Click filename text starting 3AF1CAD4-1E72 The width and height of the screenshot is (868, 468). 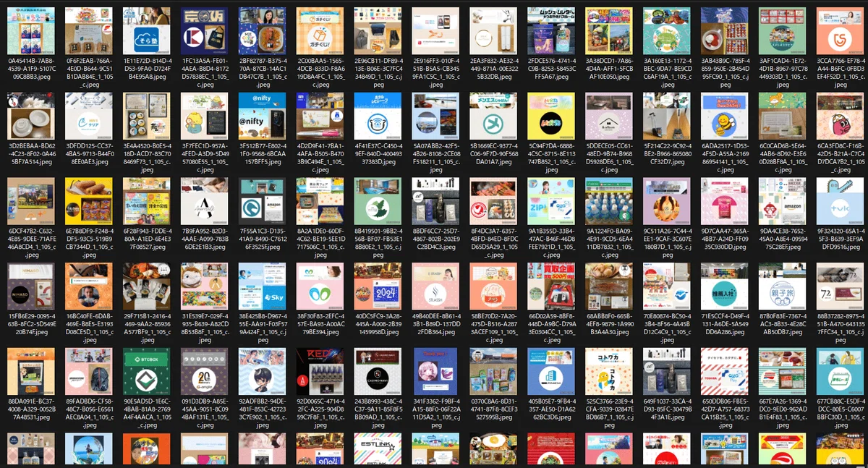click(783, 72)
